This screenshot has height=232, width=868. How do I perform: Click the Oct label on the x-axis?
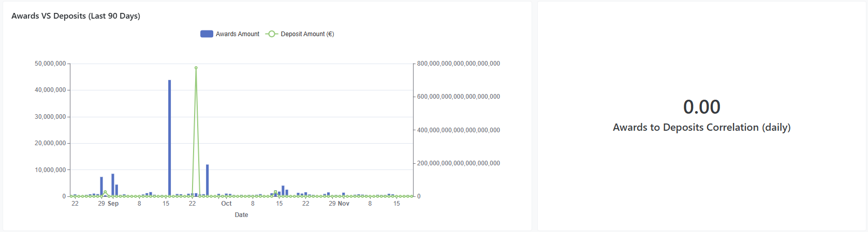pyautogui.click(x=226, y=204)
